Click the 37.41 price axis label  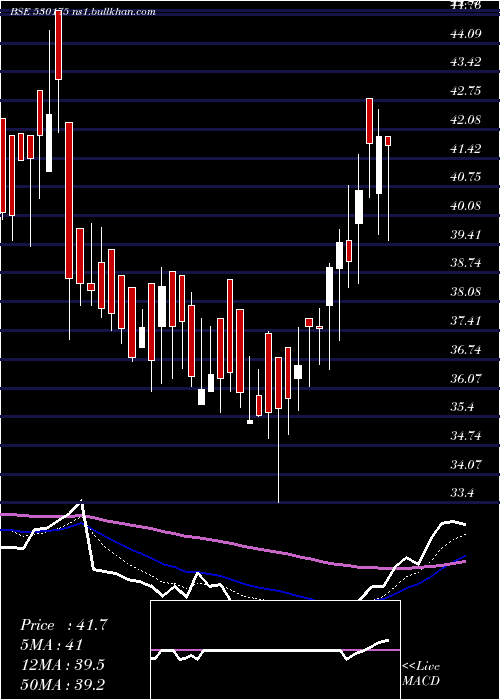466,321
